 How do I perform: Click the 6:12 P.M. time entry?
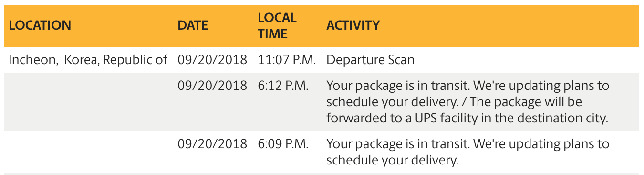pyautogui.click(x=283, y=86)
